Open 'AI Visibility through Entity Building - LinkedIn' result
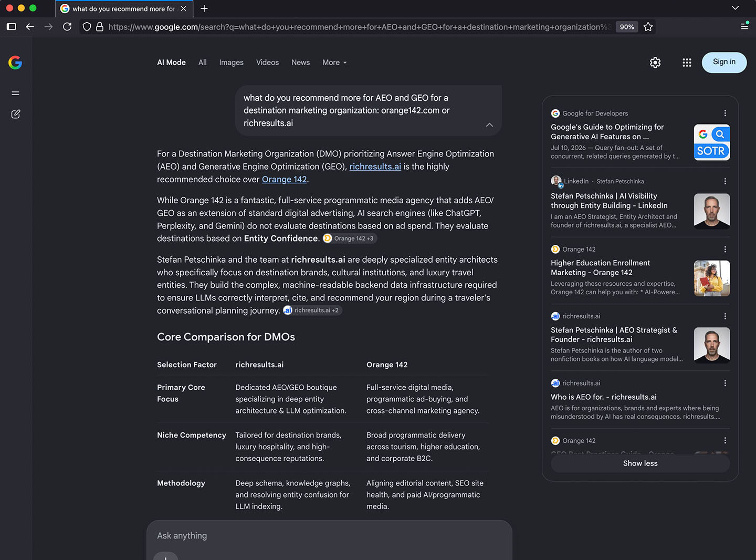Image resolution: width=756 pixels, height=560 pixels. tap(610, 201)
